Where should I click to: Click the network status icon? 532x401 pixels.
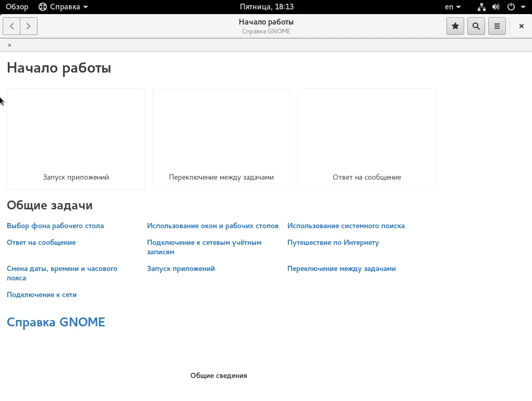(481, 7)
